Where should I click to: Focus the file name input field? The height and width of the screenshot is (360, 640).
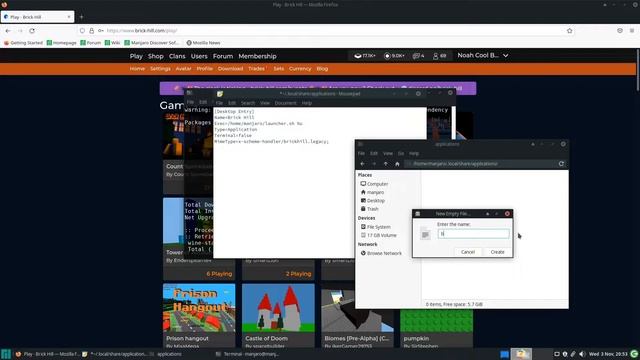473,233
